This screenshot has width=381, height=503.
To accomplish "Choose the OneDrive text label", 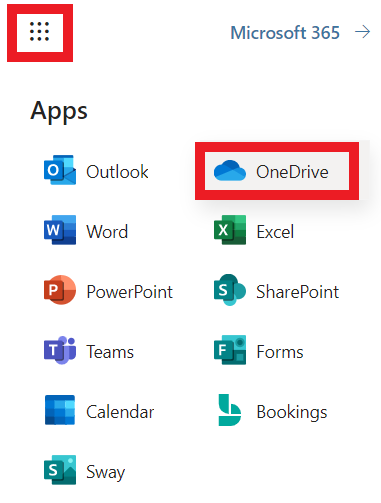I will point(292,172).
